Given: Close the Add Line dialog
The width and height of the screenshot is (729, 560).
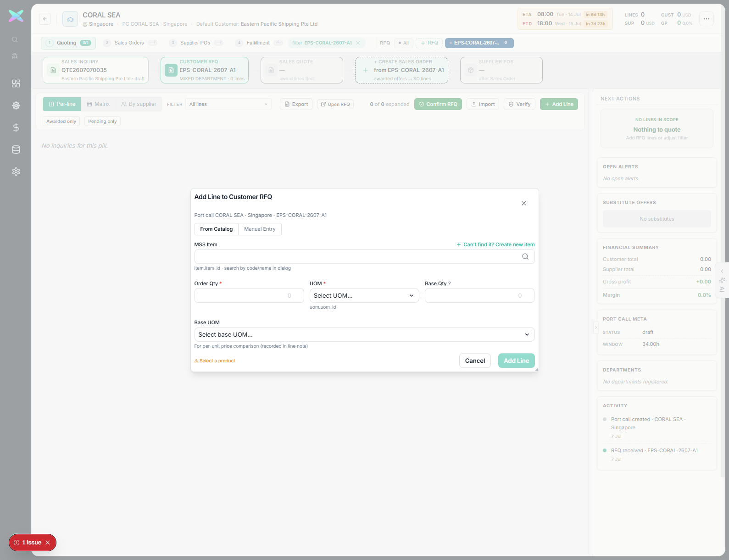Looking at the screenshot, I should (x=524, y=203).
